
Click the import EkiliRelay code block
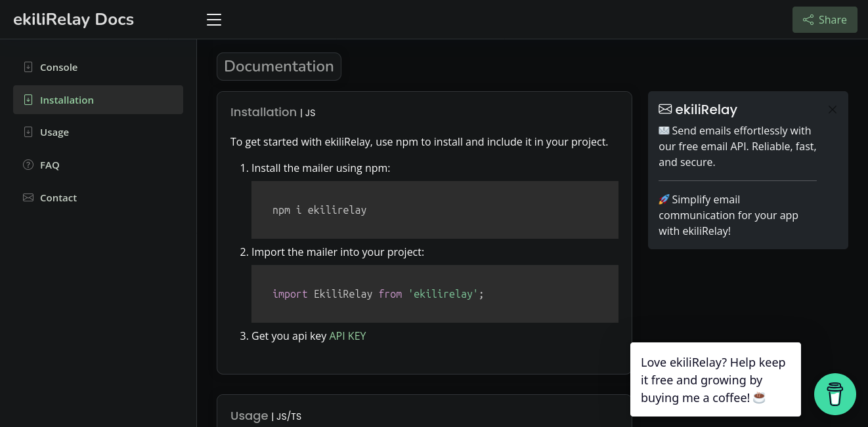(x=435, y=294)
